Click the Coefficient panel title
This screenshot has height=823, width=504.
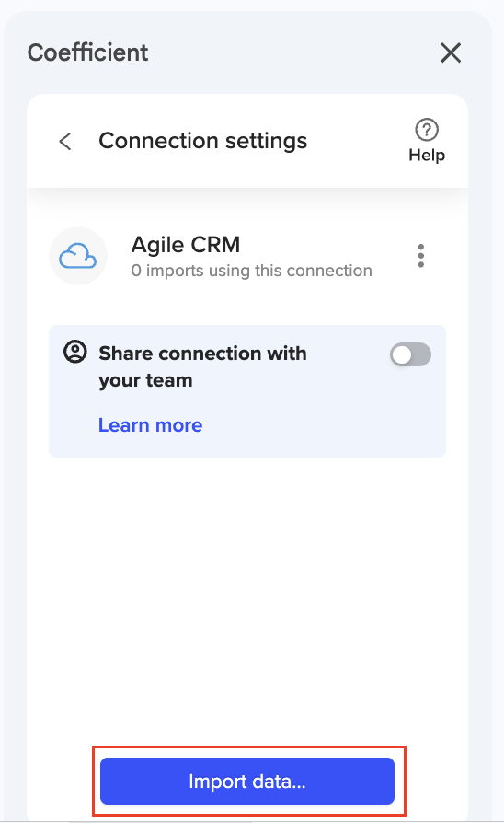pyautogui.click(x=87, y=52)
